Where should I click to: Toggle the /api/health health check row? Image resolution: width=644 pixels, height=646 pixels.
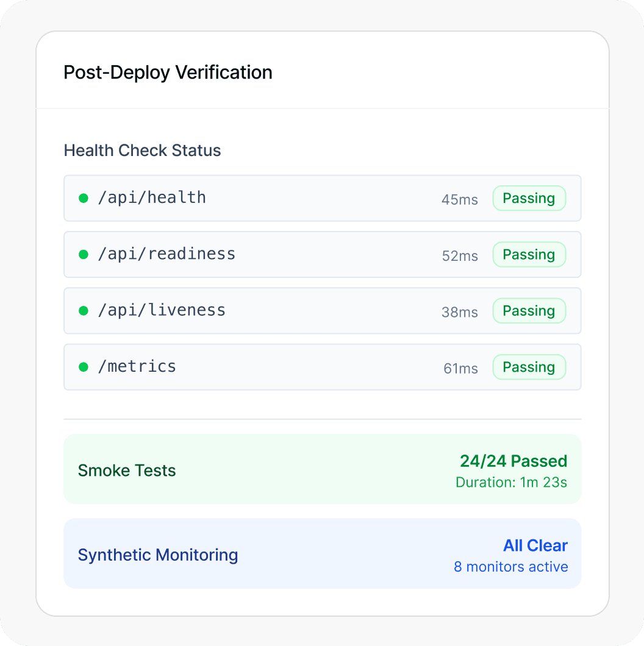323,198
